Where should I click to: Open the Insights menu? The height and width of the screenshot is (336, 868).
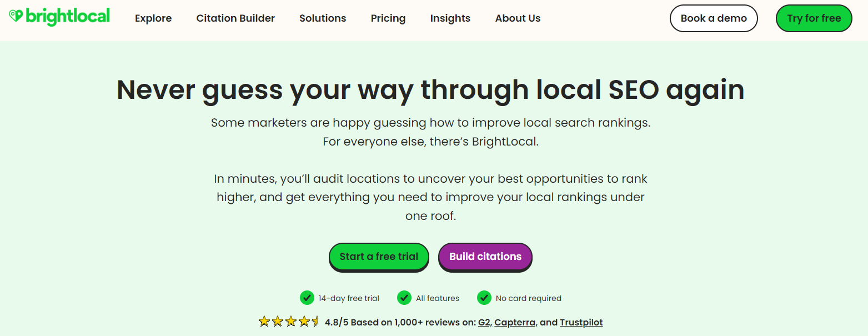coord(450,18)
